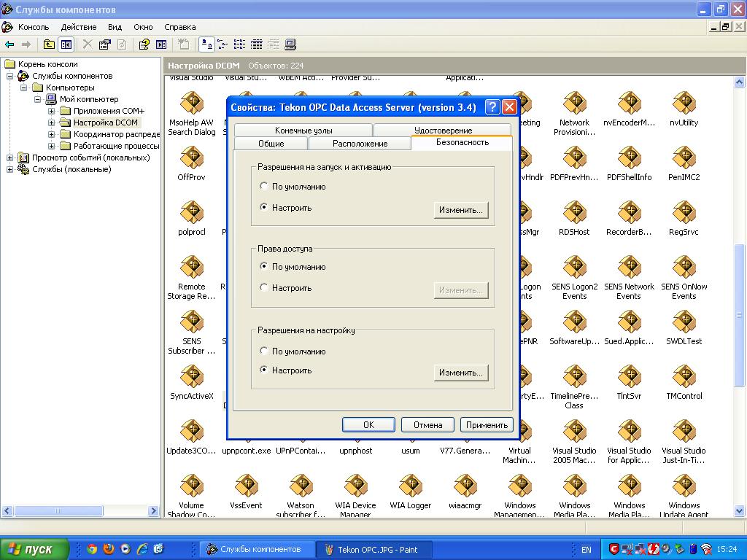The height and width of the screenshot is (560, 747).
Task: Click the dialog's question mark help button
Action: point(492,107)
